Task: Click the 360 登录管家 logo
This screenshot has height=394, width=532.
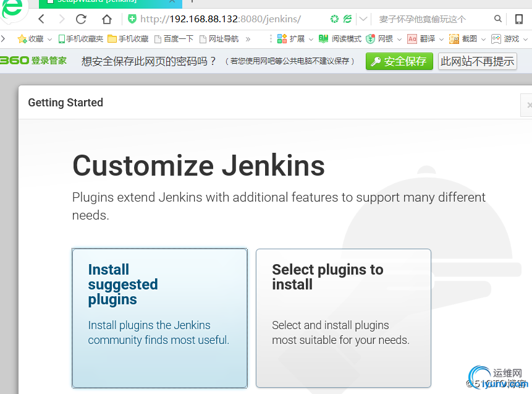Action: [33, 61]
